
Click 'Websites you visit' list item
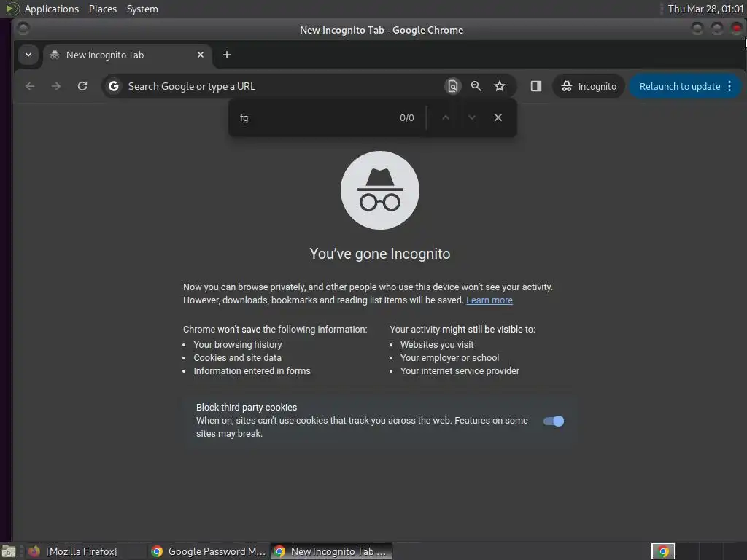(x=437, y=345)
